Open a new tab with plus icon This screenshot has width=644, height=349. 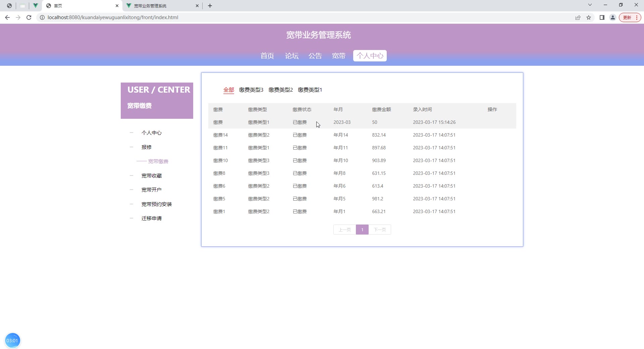(210, 6)
